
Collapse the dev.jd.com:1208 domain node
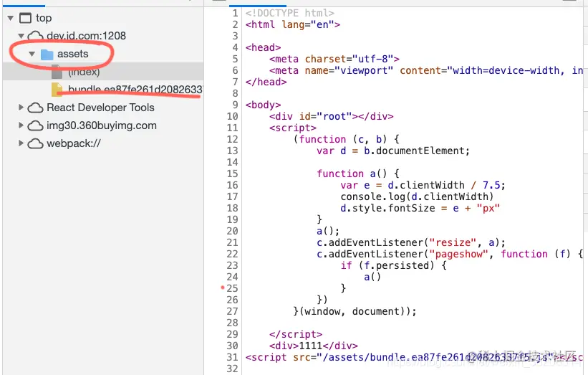[21, 36]
